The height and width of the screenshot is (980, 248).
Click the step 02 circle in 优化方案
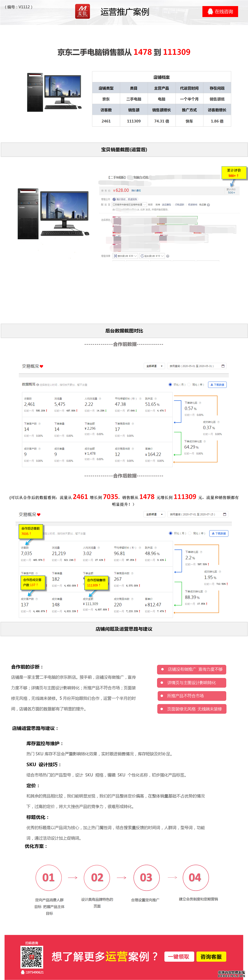point(97,878)
